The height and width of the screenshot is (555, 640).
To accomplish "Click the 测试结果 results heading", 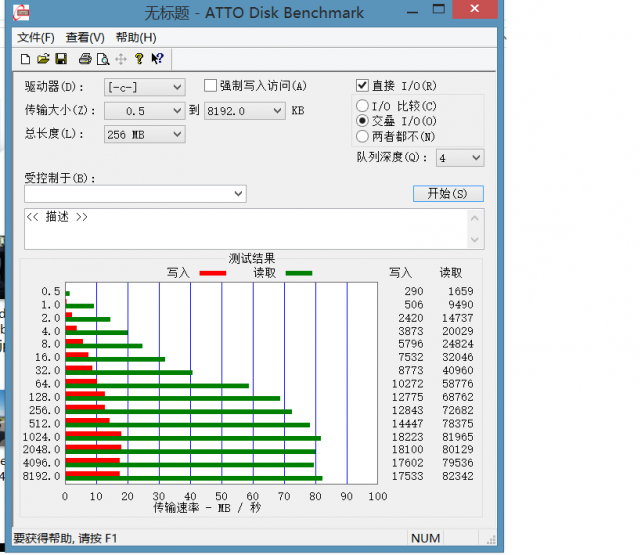I will click(252, 258).
